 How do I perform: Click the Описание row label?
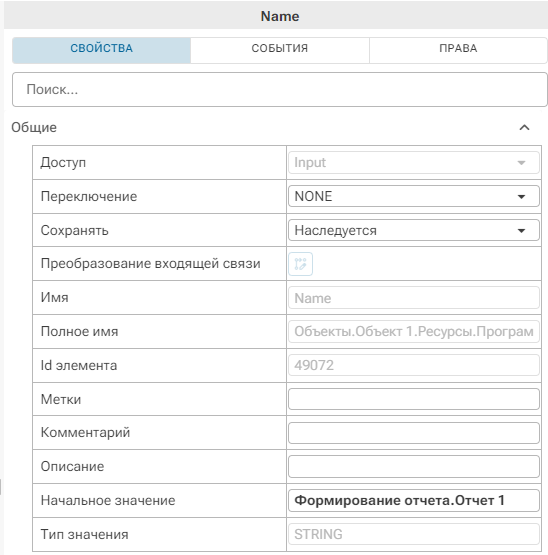click(72, 467)
